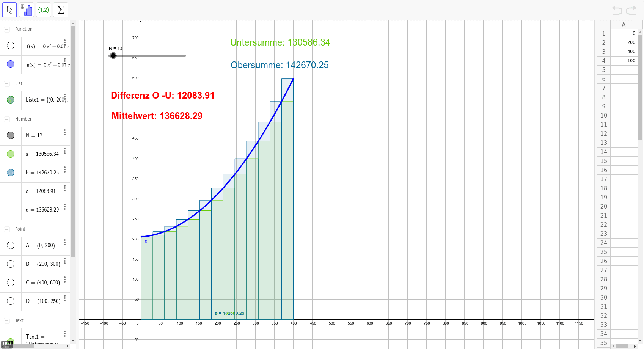
Task: Toggle visibility of lower sum a
Action: pos(11,154)
